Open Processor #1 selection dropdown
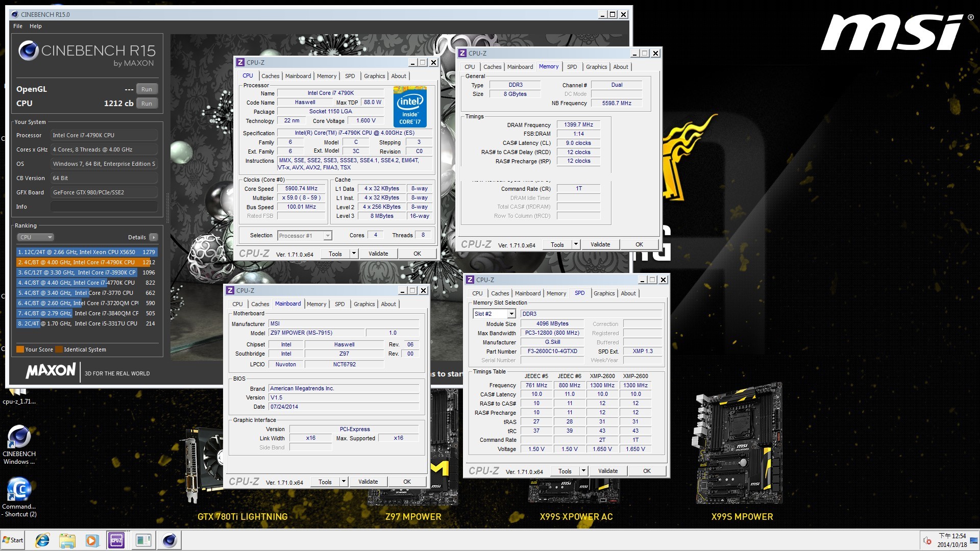 (305, 236)
